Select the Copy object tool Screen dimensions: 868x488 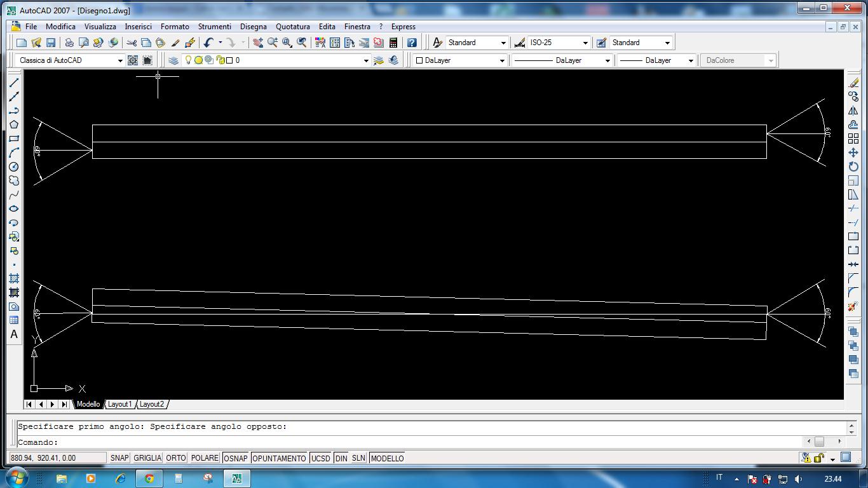[x=853, y=97]
